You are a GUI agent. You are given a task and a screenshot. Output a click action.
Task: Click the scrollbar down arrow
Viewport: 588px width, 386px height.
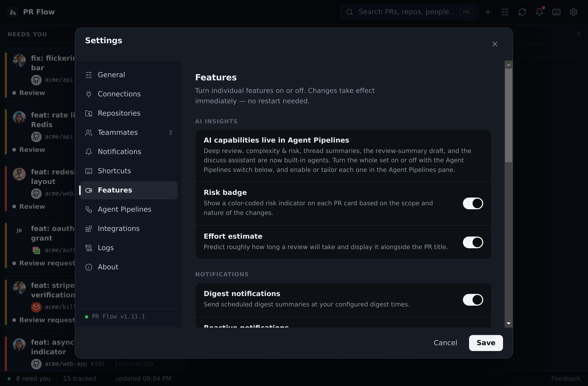coord(509,324)
